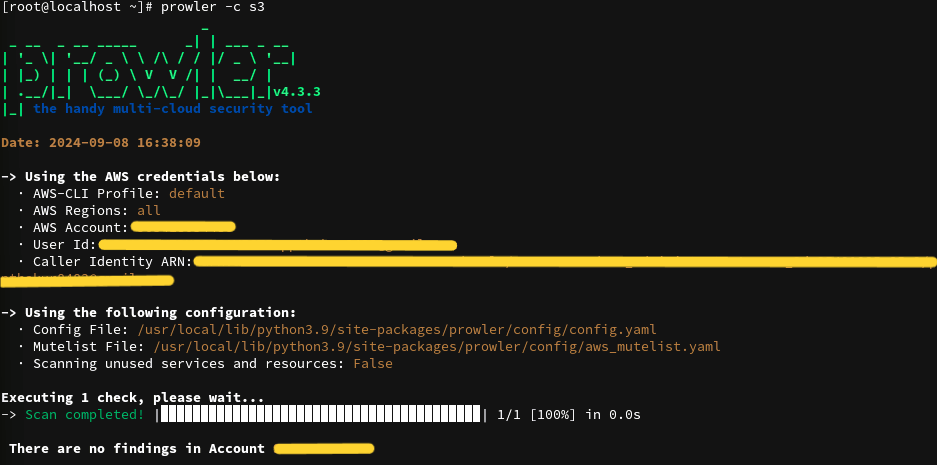This screenshot has height=465, width=937.
Task: Click the white scan progress bar
Action: pos(320,414)
